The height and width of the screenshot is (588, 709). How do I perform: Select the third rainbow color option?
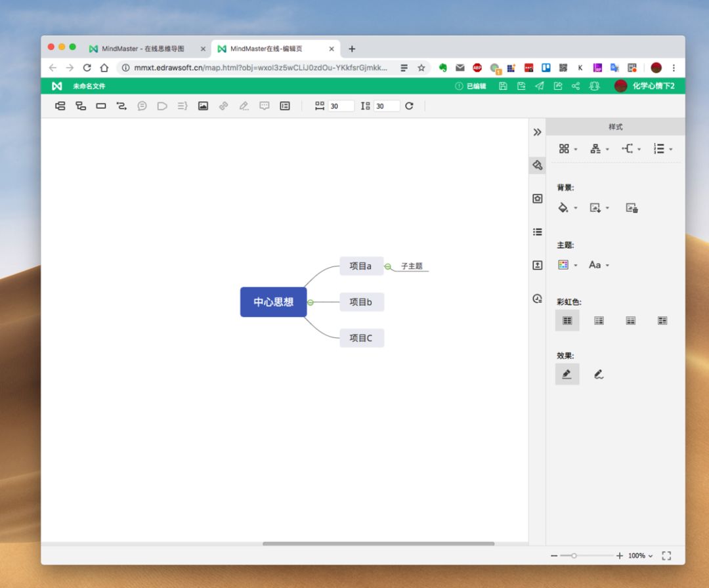click(630, 320)
